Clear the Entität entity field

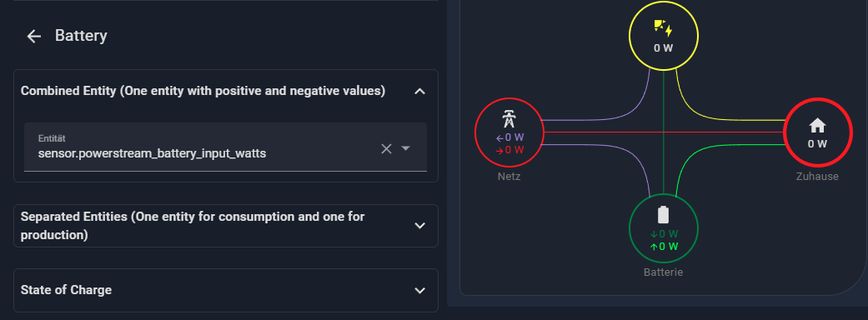pos(386,148)
